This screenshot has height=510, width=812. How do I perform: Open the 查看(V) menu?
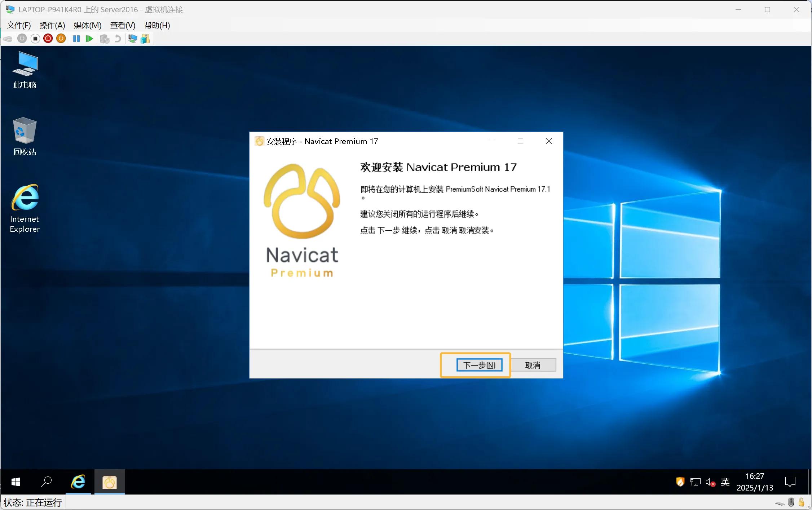(123, 25)
